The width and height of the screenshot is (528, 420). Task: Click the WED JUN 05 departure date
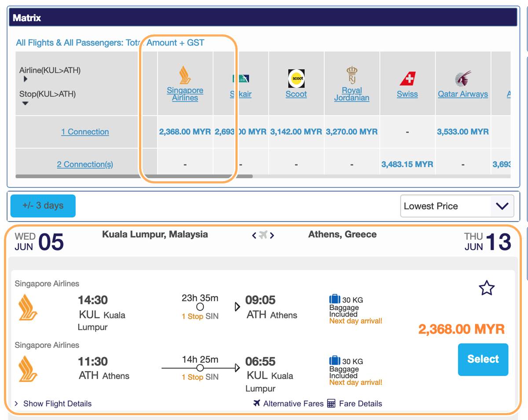coord(39,242)
